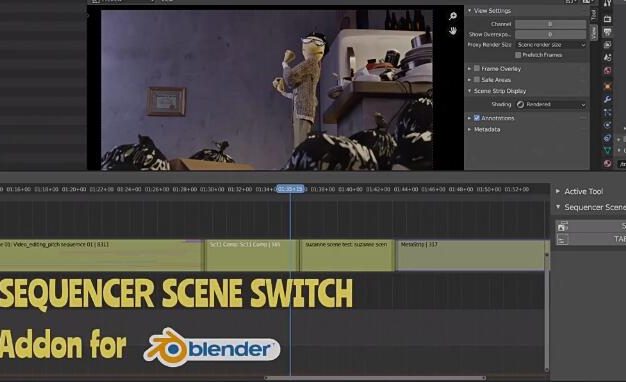Viewport: 626px width, 382px height.
Task: Open the Object Data green triangle icon
Action: 608,150
